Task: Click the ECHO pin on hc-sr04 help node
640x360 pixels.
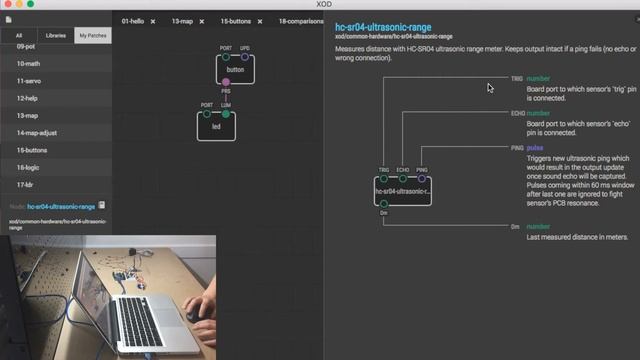Action: click(x=402, y=178)
